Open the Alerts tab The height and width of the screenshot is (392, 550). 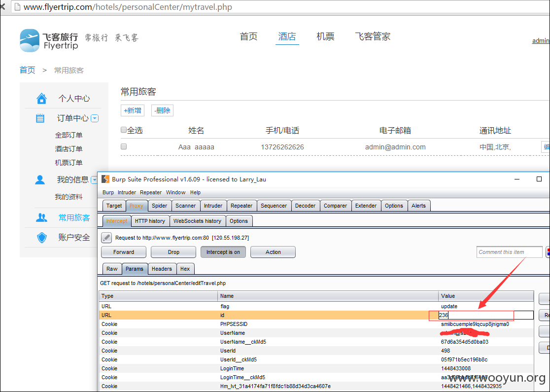[418, 206]
